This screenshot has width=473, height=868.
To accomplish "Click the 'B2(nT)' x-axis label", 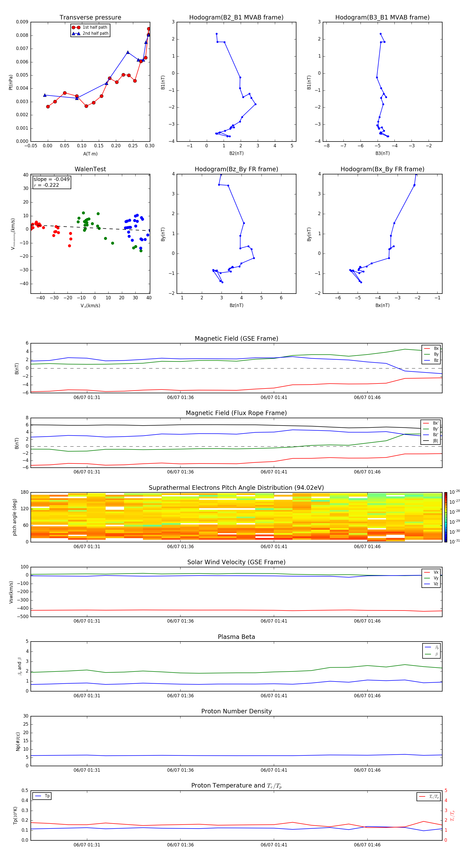I will pyautogui.click(x=236, y=153).
